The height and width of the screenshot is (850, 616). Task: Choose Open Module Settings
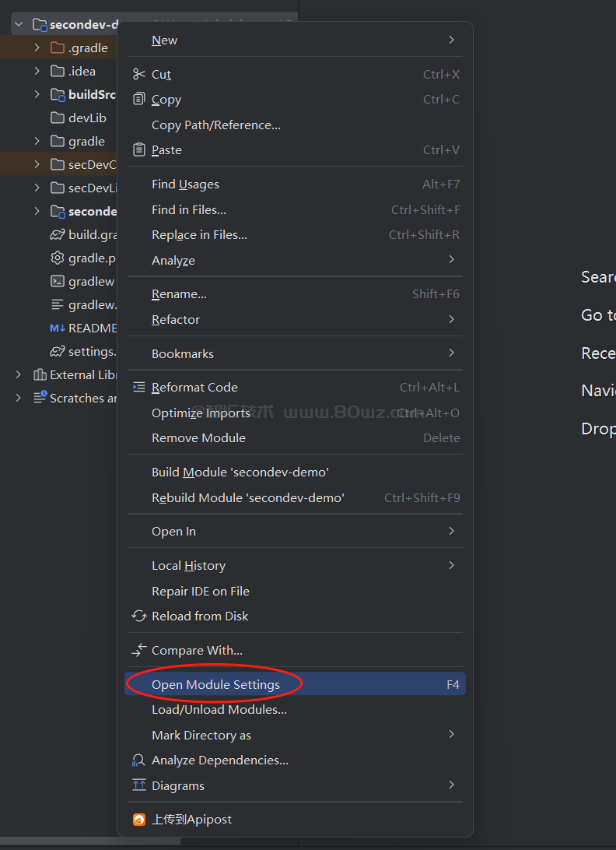[x=215, y=685]
